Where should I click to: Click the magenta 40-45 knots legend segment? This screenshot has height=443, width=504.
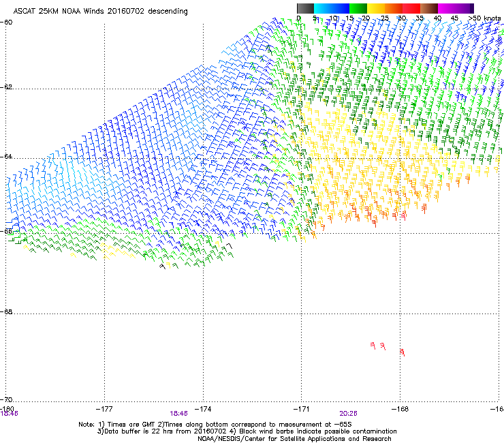447,8
